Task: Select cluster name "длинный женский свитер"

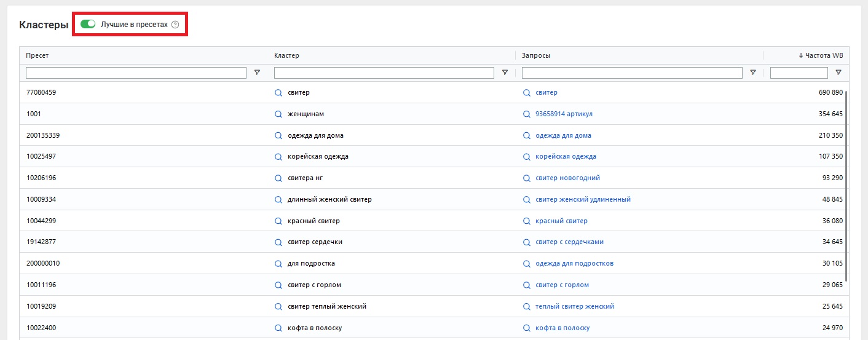Action: coord(329,200)
